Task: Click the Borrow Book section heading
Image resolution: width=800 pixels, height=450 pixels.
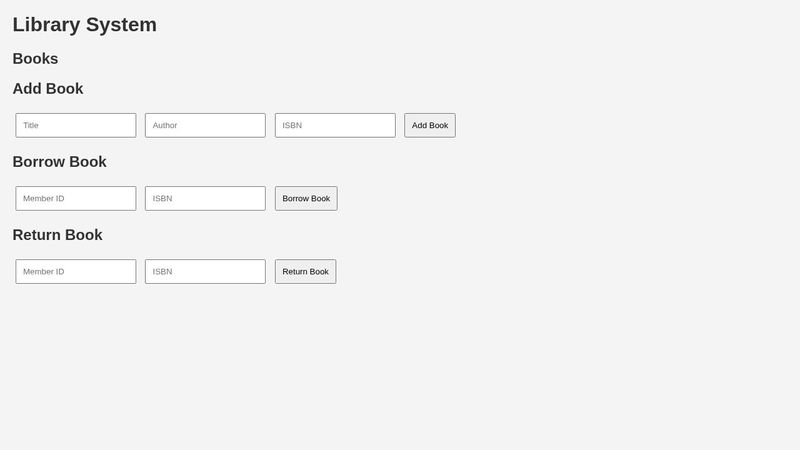Action: (x=60, y=162)
